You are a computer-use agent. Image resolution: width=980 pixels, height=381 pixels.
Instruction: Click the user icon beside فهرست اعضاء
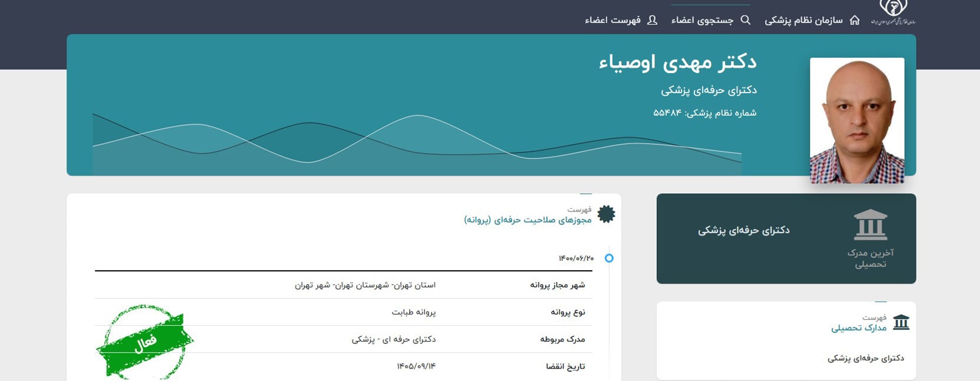coord(652,20)
